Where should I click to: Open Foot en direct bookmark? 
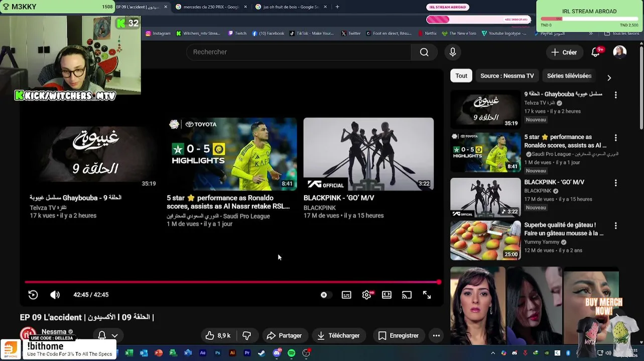389,34
